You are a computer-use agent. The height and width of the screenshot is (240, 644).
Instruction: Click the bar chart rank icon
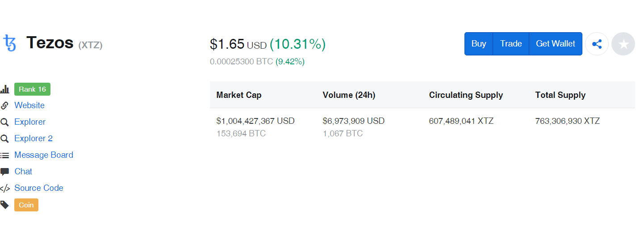[x=5, y=89]
